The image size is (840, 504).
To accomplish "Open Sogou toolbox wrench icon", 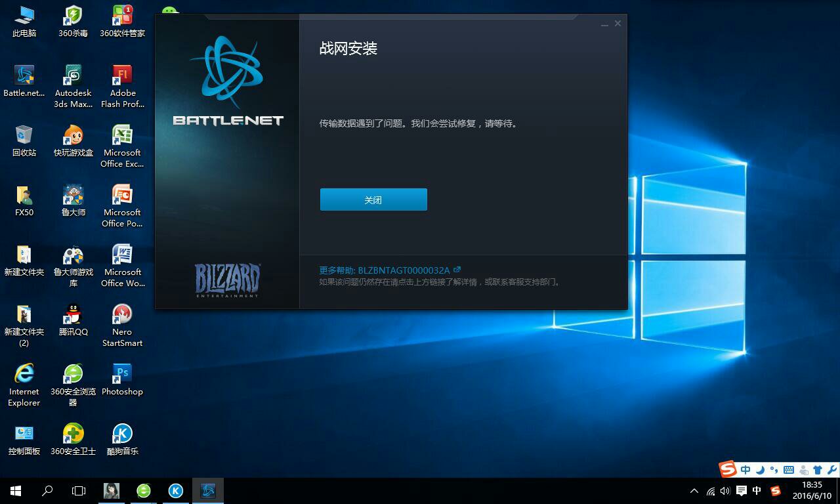I will point(832,470).
